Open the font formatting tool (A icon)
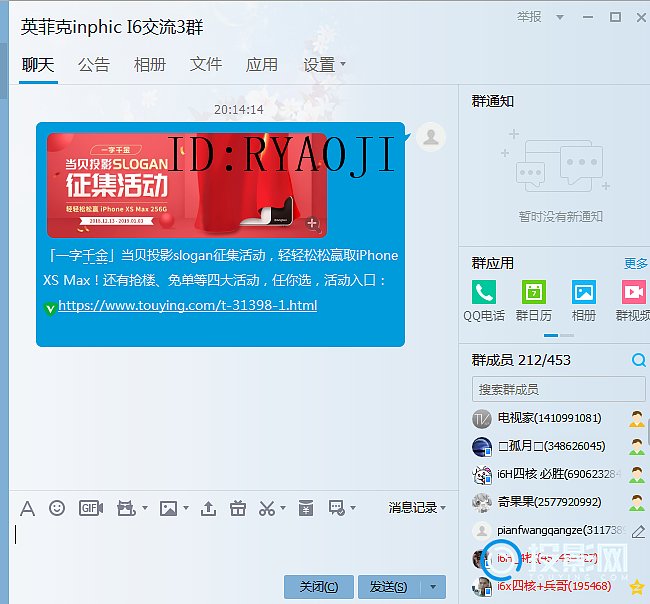This screenshot has width=650, height=604. pos(27,508)
